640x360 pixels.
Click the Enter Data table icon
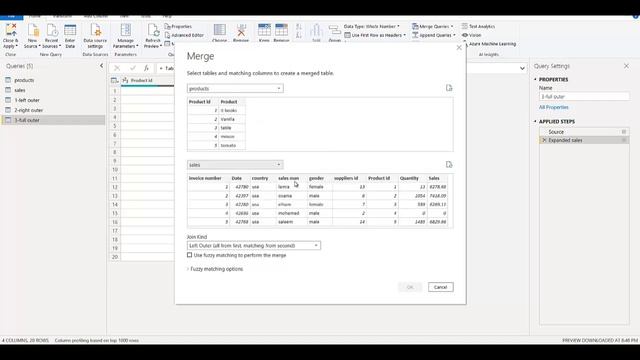coord(70,30)
